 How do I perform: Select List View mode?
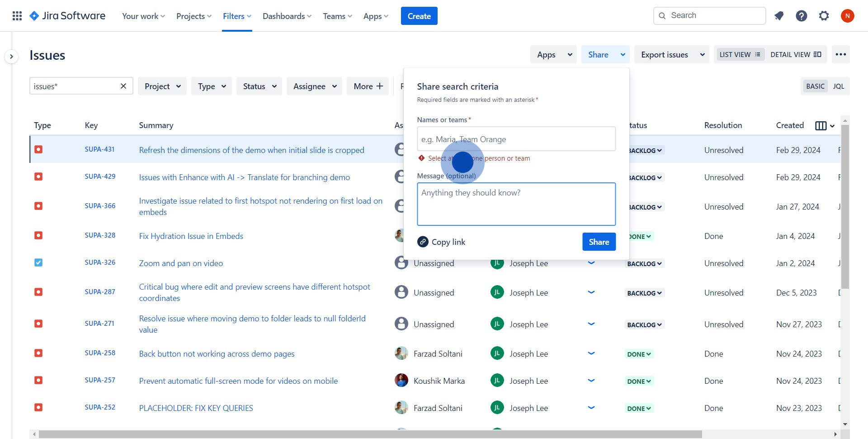click(x=740, y=54)
